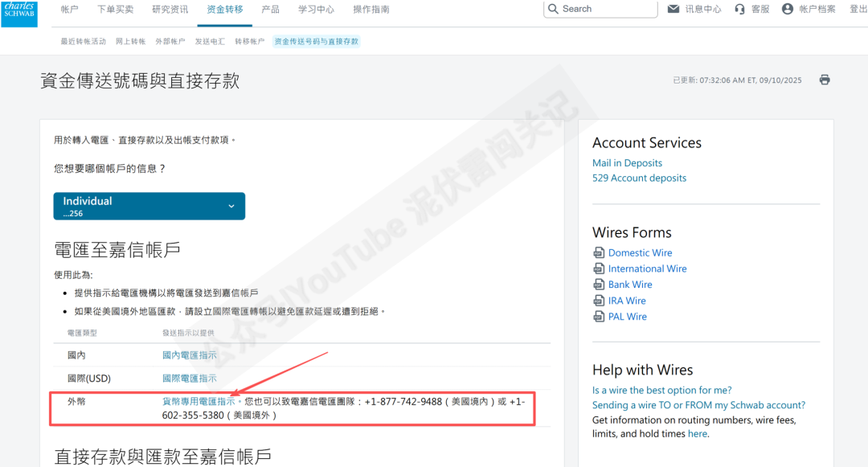This screenshot has height=467, width=868.
Task: Switch to the 下单买卖 tab
Action: [115, 10]
